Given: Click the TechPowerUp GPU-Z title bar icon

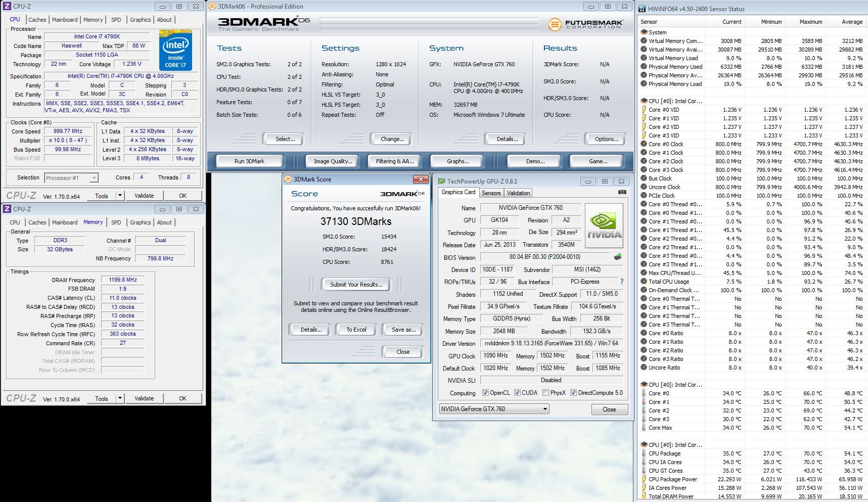Looking at the screenshot, I should pyautogui.click(x=441, y=181).
